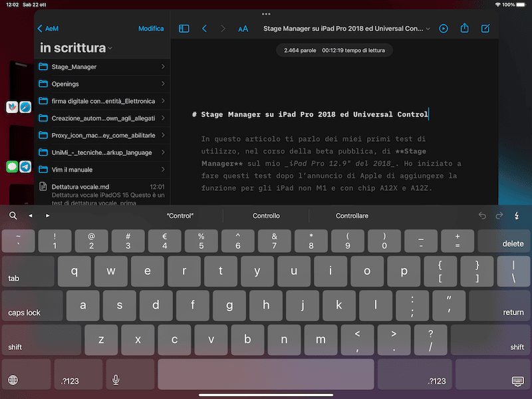The height and width of the screenshot is (399, 532).
Task: Move cursor right with keyboard arrow
Action: coord(47,215)
